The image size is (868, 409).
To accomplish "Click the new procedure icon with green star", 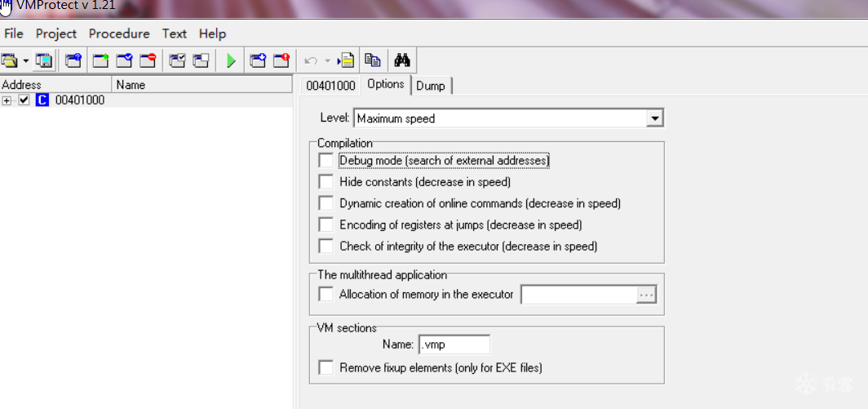I will point(101,60).
